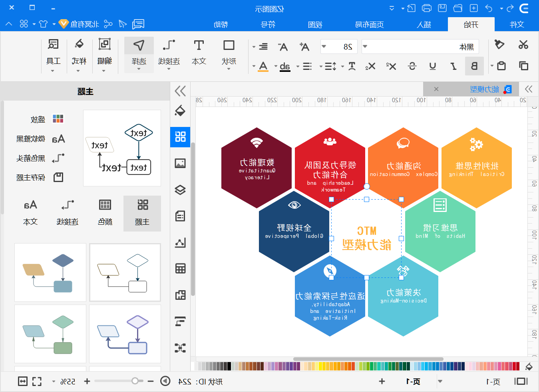Toggle Superscript formatting
Screen dimensions: 539x392
tap(391, 66)
